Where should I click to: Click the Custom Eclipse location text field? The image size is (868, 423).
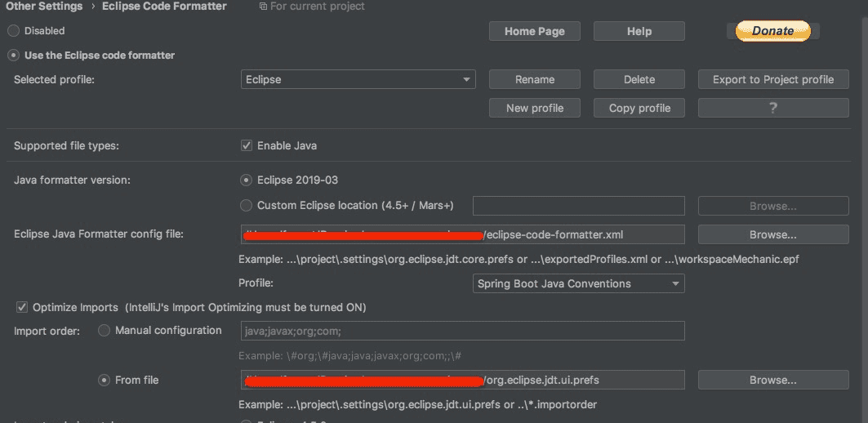click(578, 206)
